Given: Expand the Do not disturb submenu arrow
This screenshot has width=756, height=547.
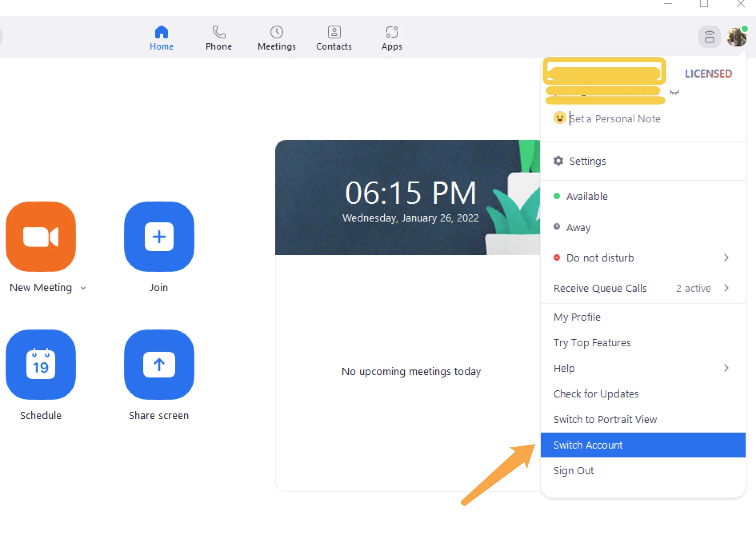Looking at the screenshot, I should point(726,258).
